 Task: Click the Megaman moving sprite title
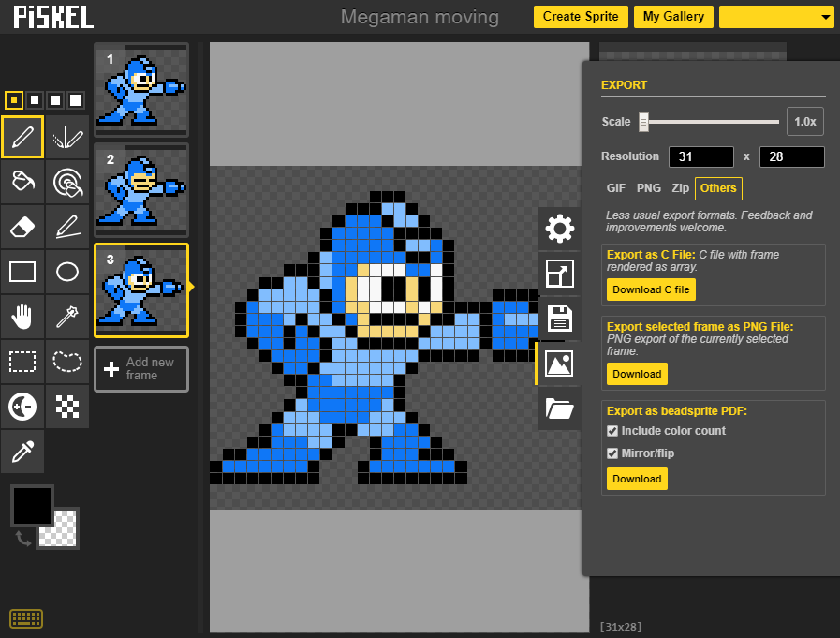coord(420,17)
